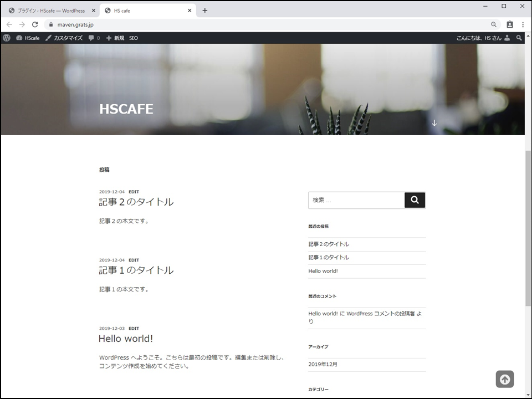The width and height of the screenshot is (532, 399).
Task: Click the admin bar search magnifier icon
Action: tap(519, 38)
